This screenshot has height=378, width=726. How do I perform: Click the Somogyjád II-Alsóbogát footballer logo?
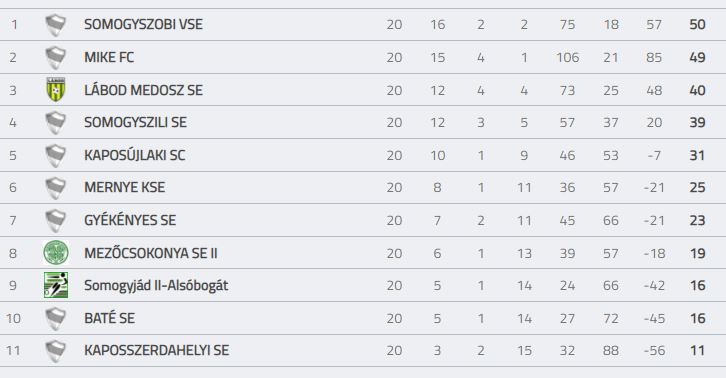[x=56, y=285]
